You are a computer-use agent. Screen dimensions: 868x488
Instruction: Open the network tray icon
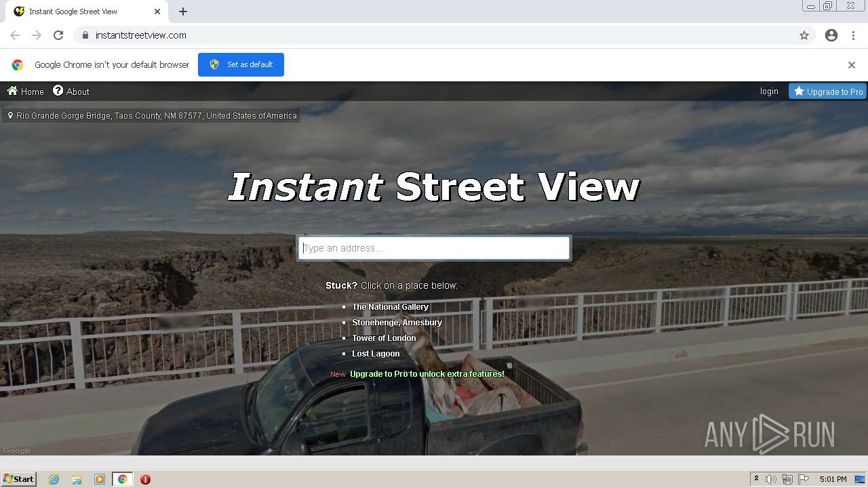click(x=787, y=479)
